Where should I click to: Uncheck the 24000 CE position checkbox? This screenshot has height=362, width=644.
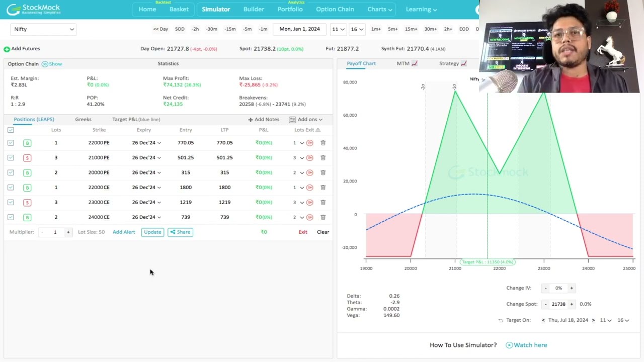click(11, 217)
